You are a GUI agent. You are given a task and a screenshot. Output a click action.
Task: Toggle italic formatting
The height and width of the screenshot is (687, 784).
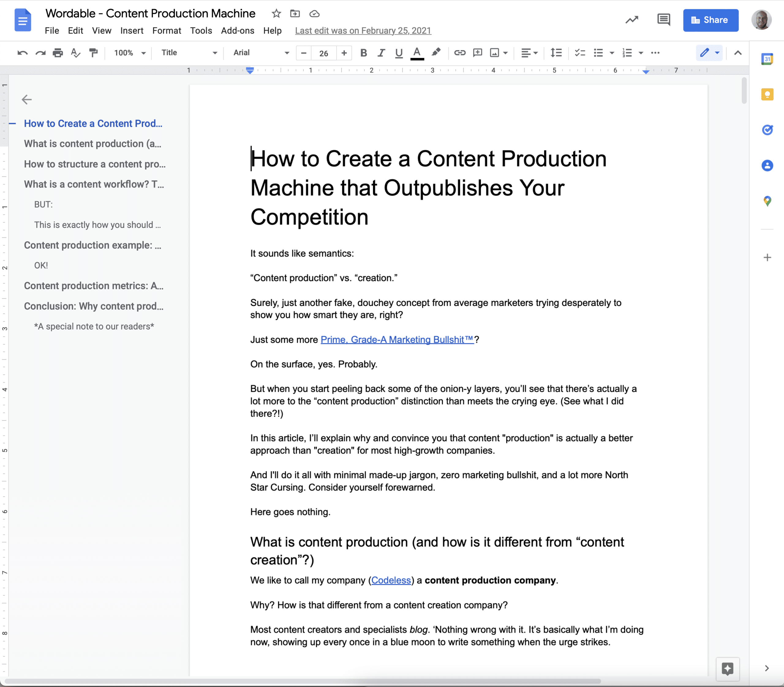[x=381, y=52]
